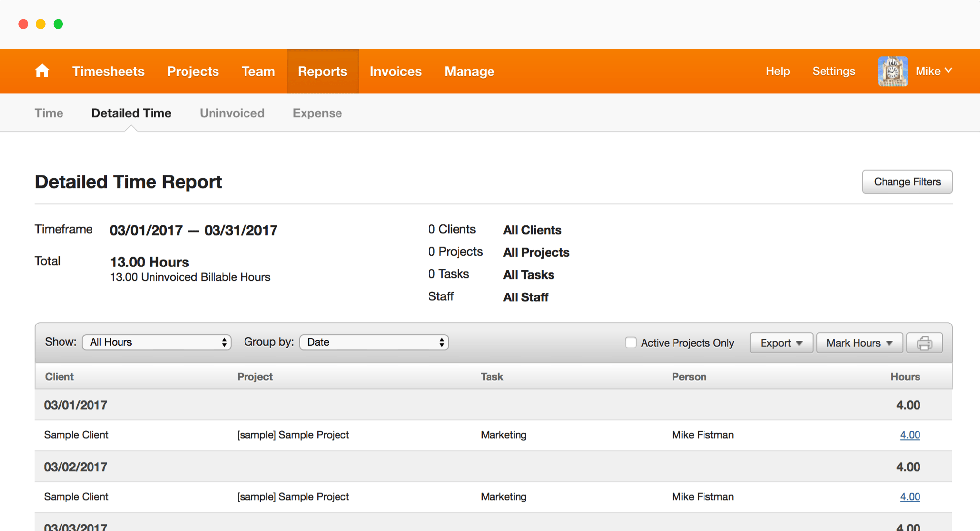Switch to the Uninvoiced tab
Image resolution: width=980 pixels, height=531 pixels.
232,113
